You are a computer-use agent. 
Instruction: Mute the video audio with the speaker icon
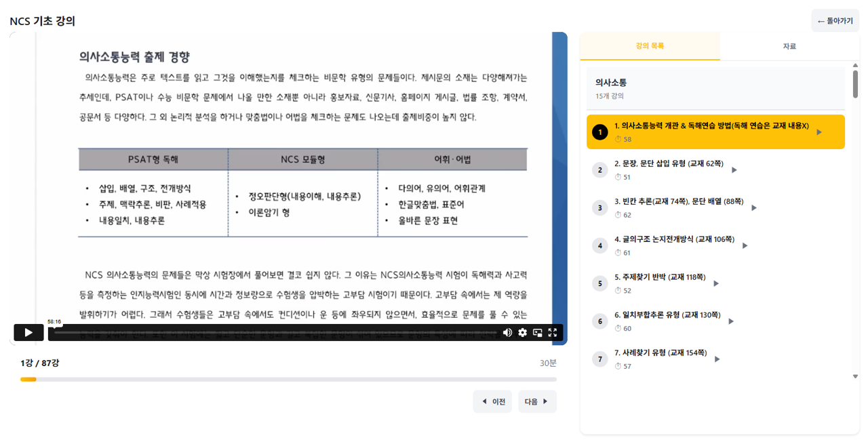(x=507, y=333)
